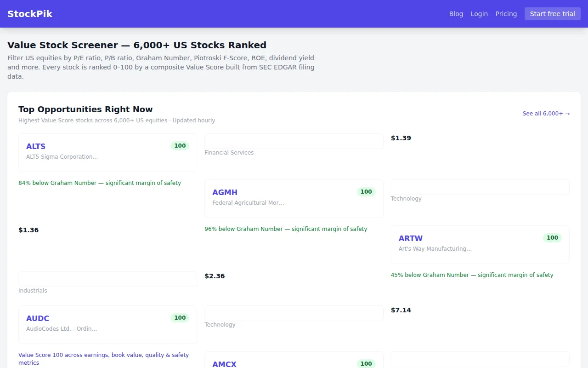This screenshot has width=588, height=368.
Task: Follow the See all 6,000+ link
Action: (x=546, y=114)
